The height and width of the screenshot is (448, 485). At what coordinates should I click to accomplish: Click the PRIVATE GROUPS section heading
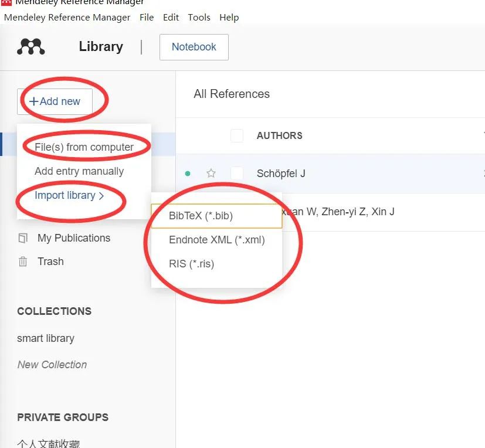coord(63,418)
